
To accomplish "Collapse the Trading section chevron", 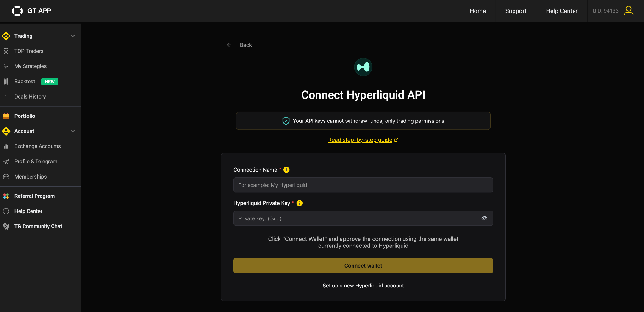I will pyautogui.click(x=73, y=36).
